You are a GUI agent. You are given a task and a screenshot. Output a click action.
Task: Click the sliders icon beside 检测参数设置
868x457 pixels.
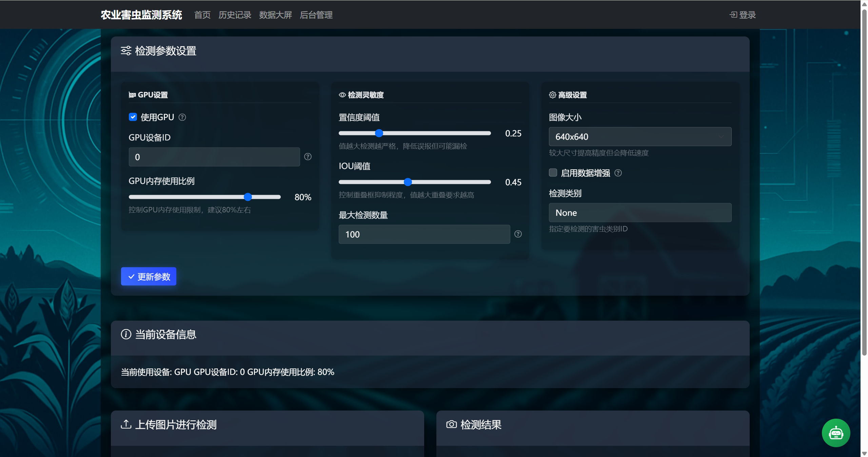tap(126, 51)
